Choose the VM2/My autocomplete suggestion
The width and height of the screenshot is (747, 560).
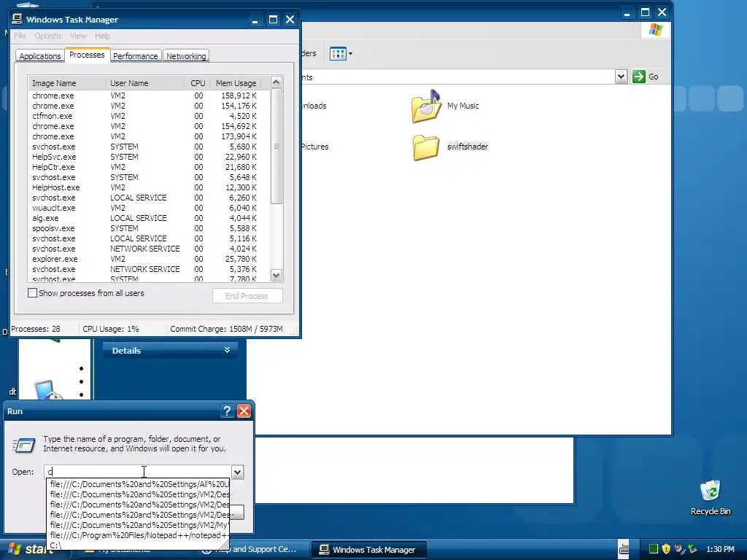point(139,525)
